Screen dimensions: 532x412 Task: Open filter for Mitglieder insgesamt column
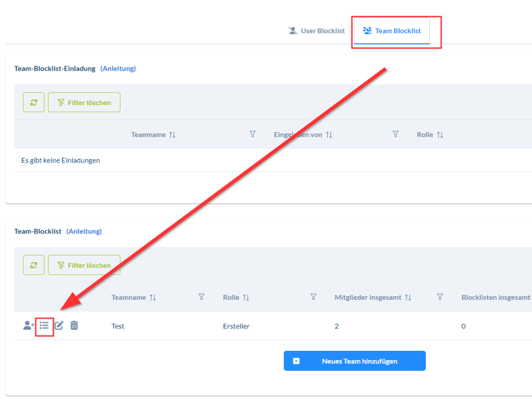tap(439, 297)
